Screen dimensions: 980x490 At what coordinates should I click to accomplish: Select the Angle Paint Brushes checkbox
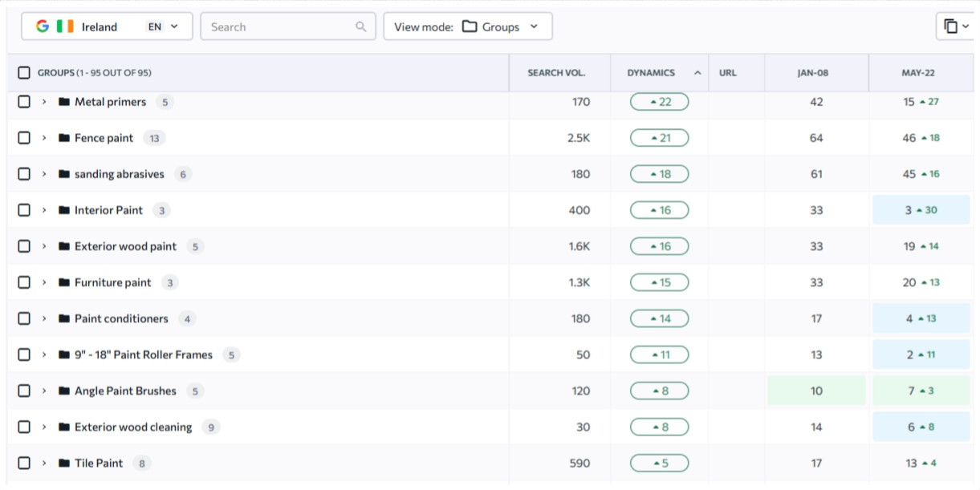tap(24, 391)
